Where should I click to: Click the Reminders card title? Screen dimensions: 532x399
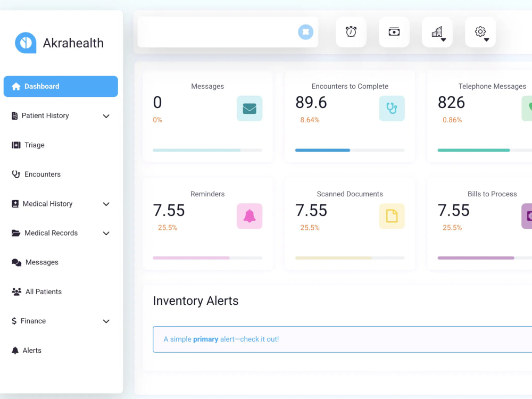coord(207,194)
